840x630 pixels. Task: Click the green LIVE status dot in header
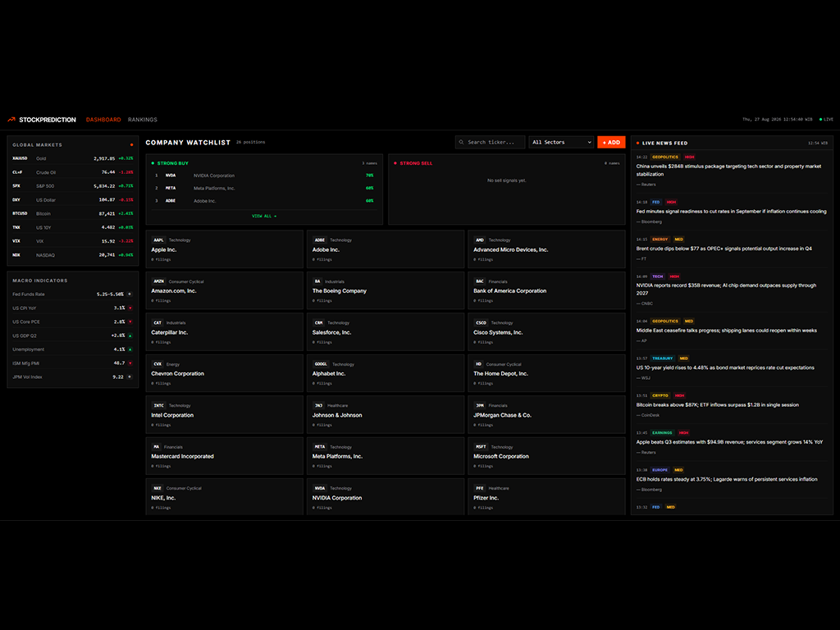click(x=820, y=120)
